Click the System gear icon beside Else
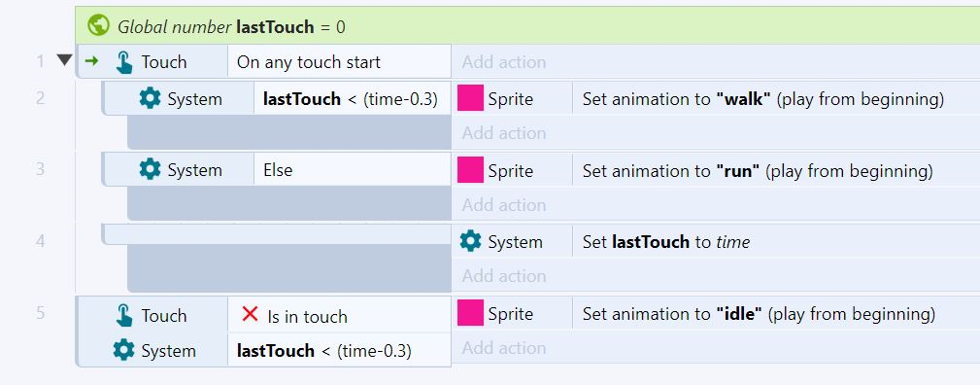The width and height of the screenshot is (980, 385). 150,169
